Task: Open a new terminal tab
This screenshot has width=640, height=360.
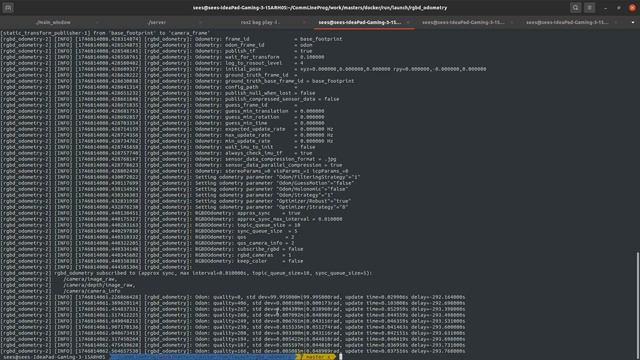Action: 8,8
